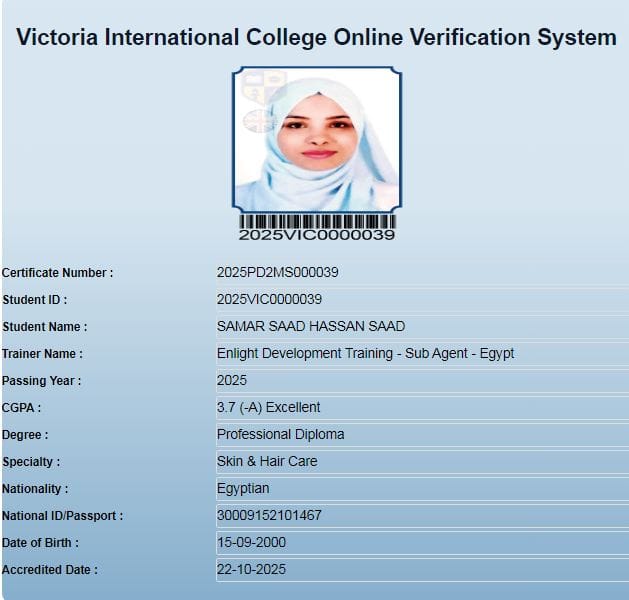Click barcode number 2025VIC0000039 under barcode

(316, 235)
